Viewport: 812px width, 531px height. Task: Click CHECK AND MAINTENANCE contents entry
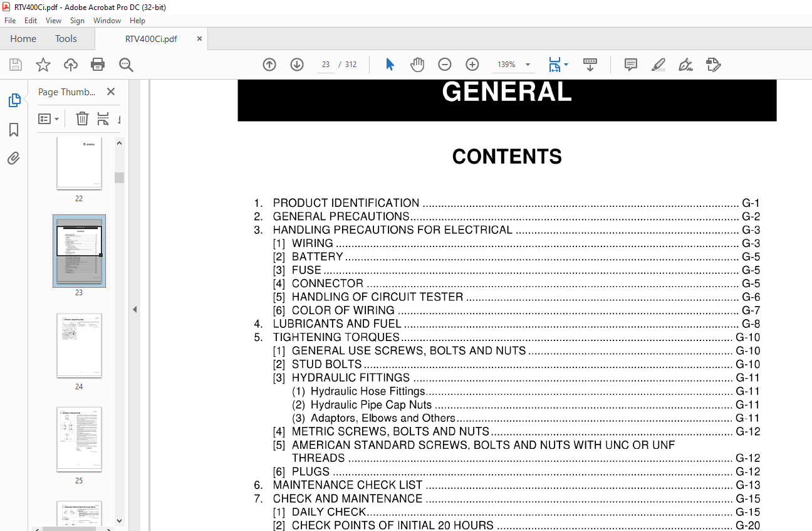click(507, 499)
